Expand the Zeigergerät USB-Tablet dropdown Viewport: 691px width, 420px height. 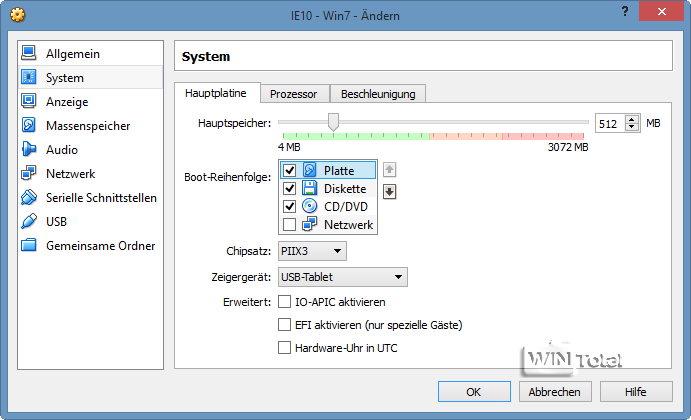[343, 277]
